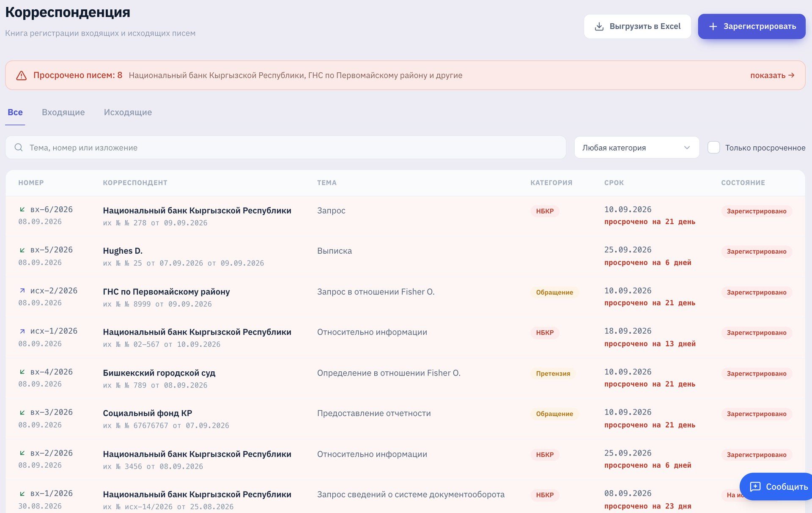Follow the показать link in the overdue banner
The width and height of the screenshot is (812, 513).
pos(772,75)
